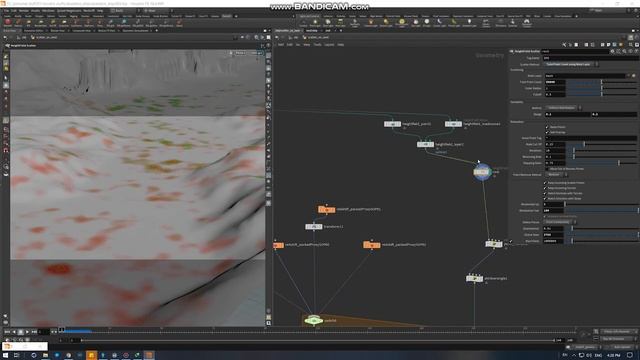Toggle Keep Incoming Terrain checkbox

click(x=545, y=188)
